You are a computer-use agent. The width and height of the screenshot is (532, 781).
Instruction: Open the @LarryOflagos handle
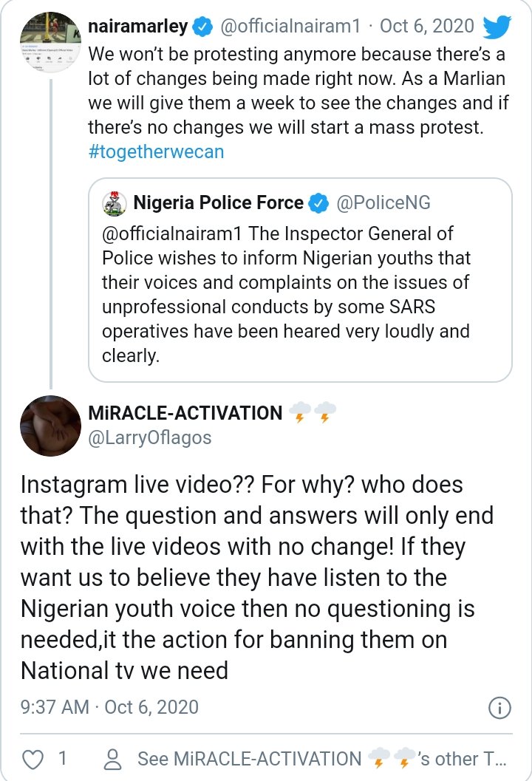149,438
